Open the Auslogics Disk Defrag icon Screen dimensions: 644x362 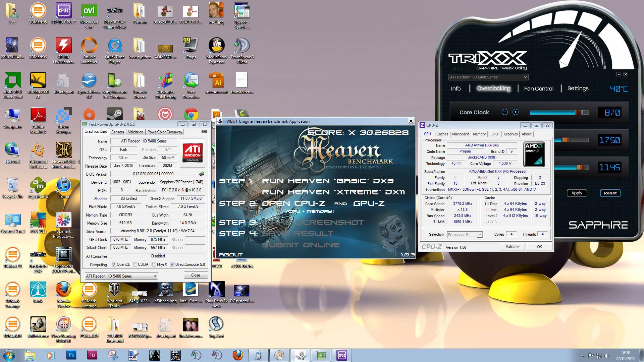[165, 85]
